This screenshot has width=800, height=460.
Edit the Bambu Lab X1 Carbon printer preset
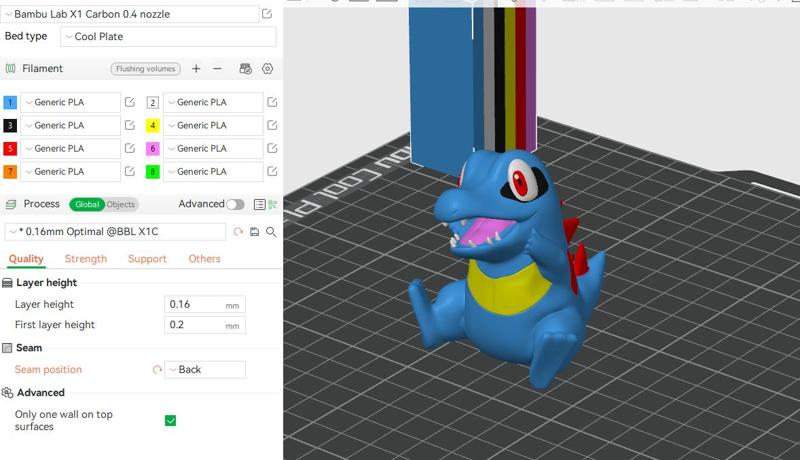pyautogui.click(x=267, y=14)
